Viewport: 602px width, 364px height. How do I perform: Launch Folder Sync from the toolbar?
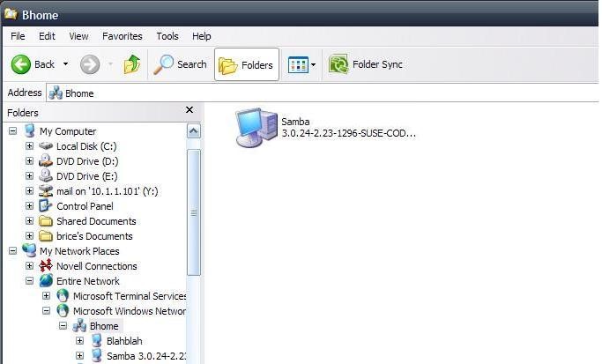click(x=366, y=64)
